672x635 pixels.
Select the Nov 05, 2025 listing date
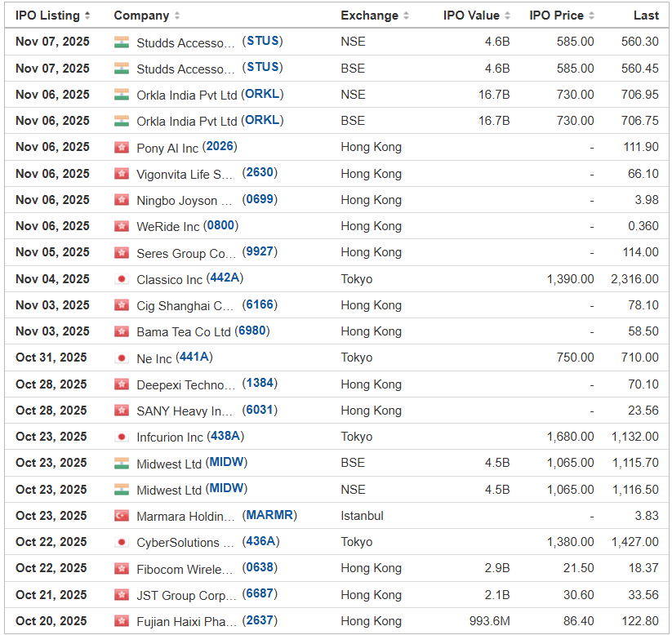pos(52,252)
